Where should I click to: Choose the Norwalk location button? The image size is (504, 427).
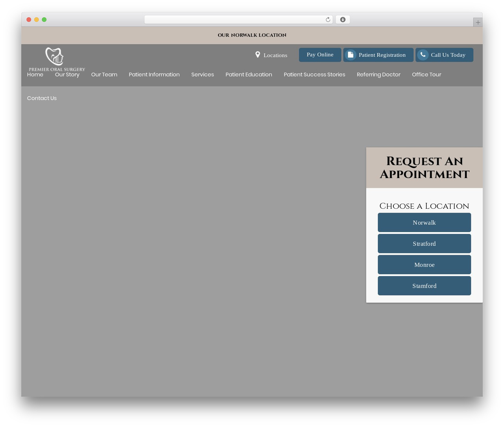pyautogui.click(x=424, y=223)
